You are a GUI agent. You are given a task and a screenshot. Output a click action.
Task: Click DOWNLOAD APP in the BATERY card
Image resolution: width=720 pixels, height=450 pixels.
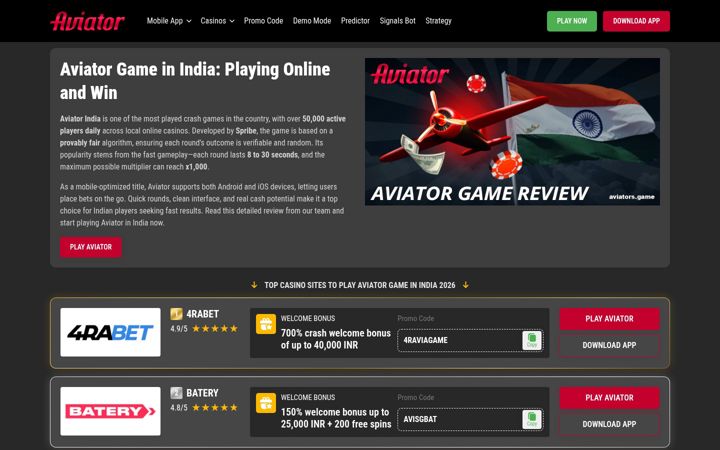coord(609,424)
